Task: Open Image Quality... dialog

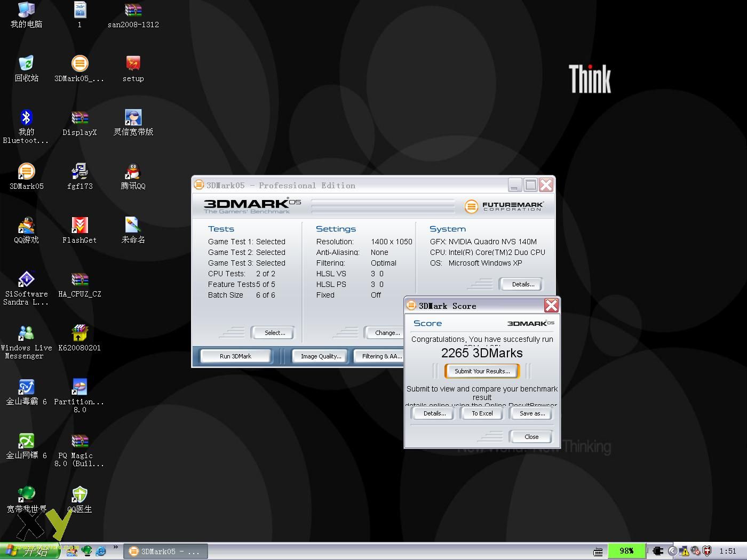Action: [321, 356]
